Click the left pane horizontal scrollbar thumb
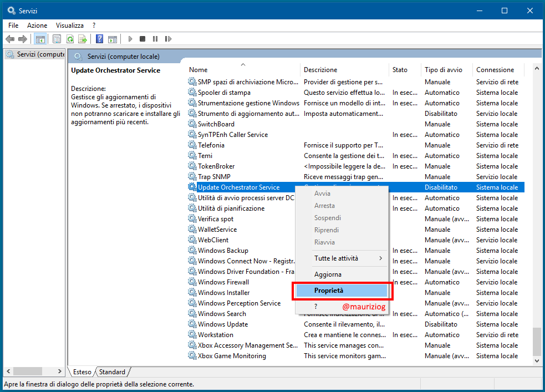The image size is (545, 392). click(x=28, y=371)
